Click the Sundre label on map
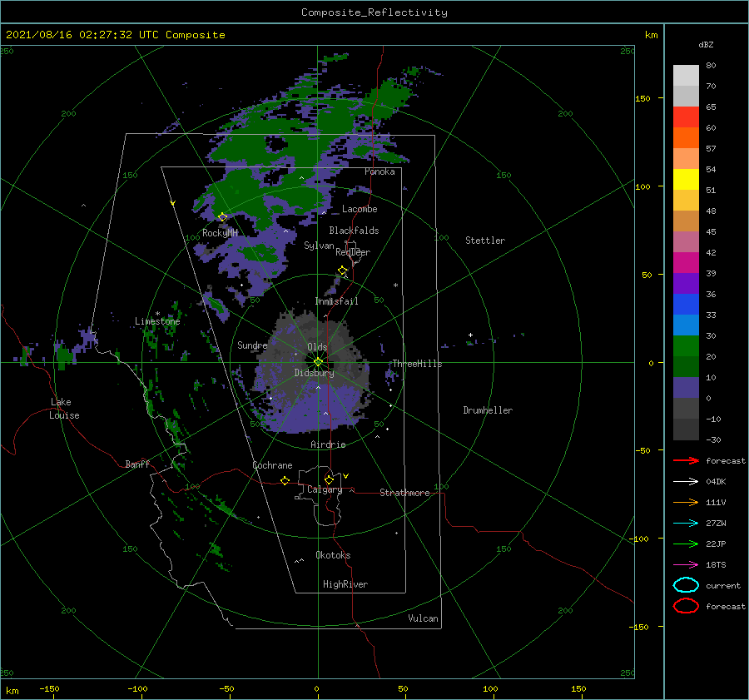The height and width of the screenshot is (700, 749). click(252, 345)
